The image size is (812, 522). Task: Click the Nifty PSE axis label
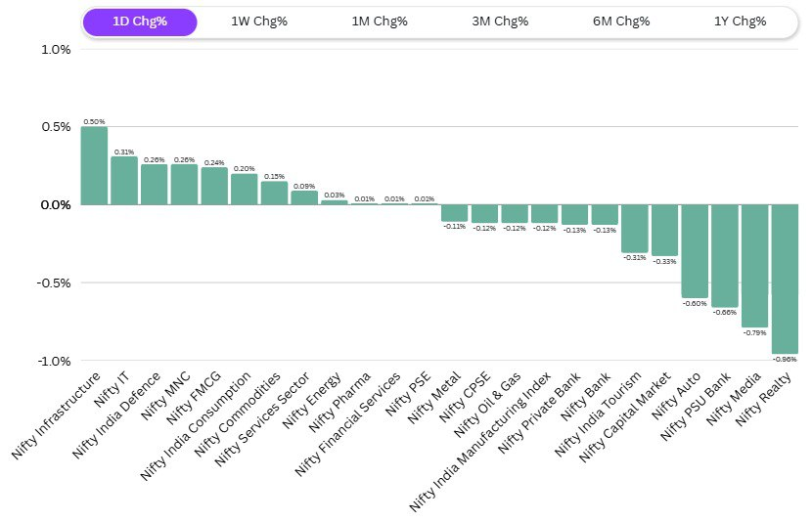tap(409, 393)
